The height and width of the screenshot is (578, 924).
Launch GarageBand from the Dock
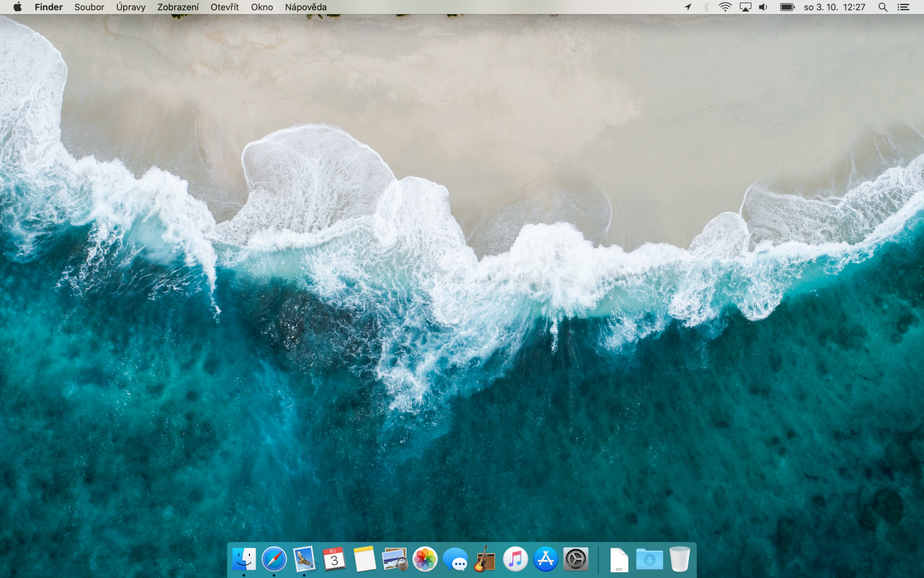[x=485, y=559]
